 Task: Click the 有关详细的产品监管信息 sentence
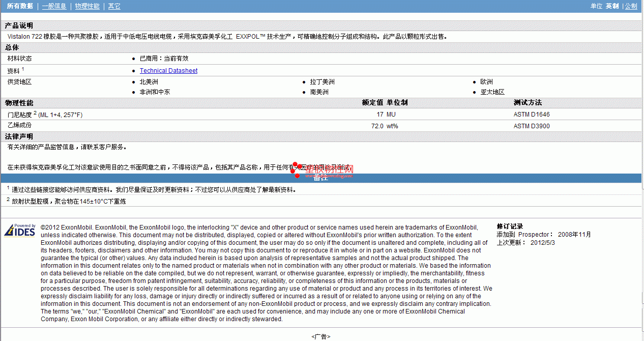coord(67,147)
